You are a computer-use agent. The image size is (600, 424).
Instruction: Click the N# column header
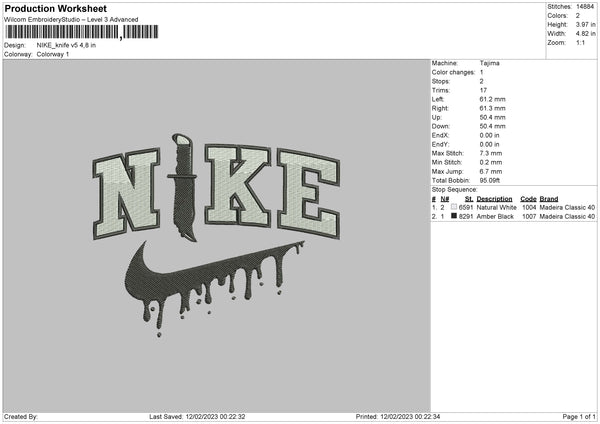click(445, 199)
